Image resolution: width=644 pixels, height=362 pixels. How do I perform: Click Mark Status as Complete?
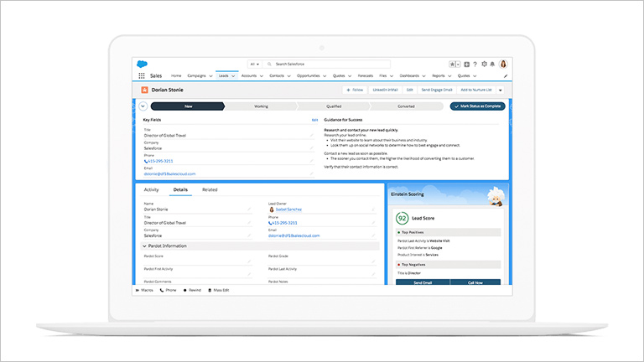click(478, 106)
